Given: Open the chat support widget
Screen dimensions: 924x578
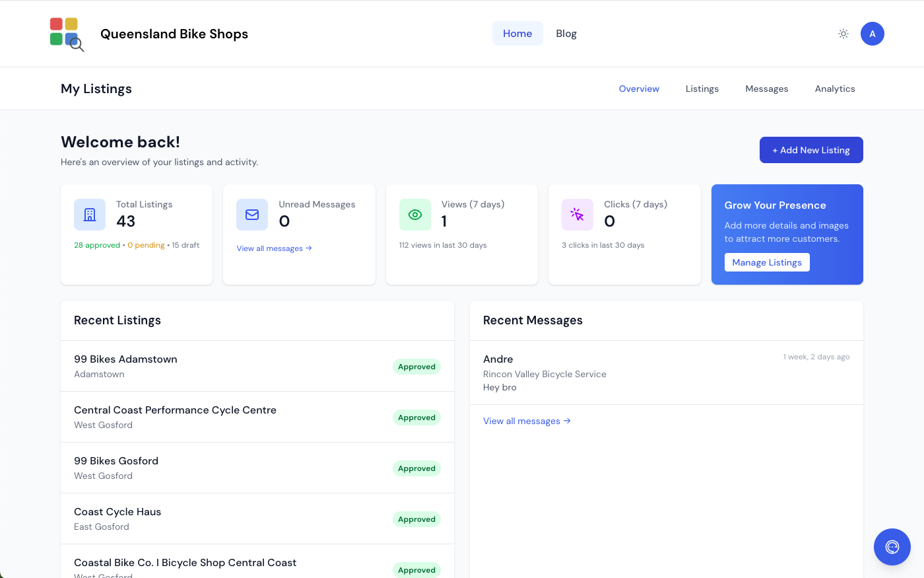Looking at the screenshot, I should [x=892, y=547].
